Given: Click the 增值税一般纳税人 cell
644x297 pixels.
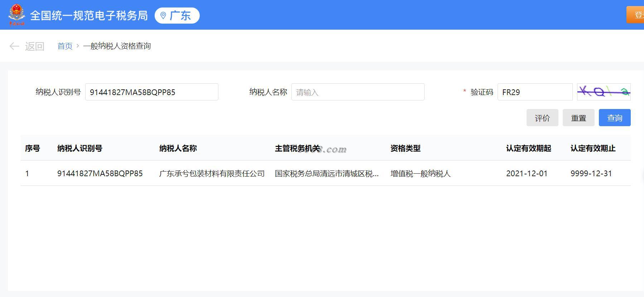Looking at the screenshot, I should (421, 173).
